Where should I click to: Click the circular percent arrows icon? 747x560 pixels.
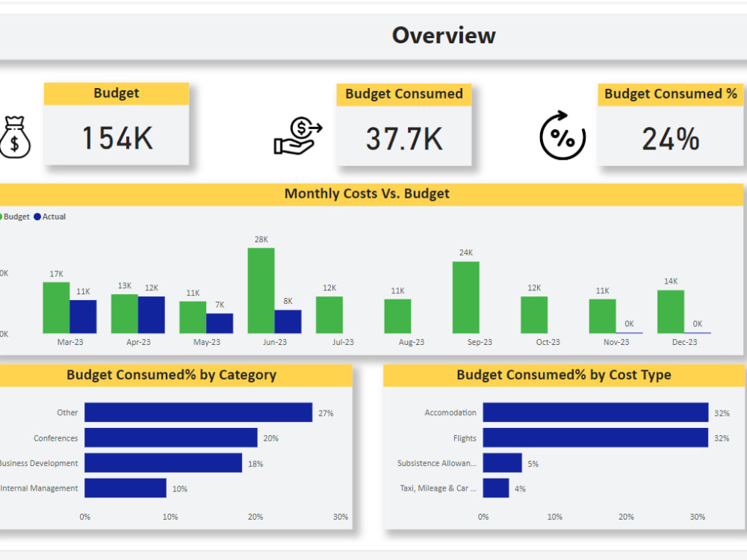[x=563, y=134]
